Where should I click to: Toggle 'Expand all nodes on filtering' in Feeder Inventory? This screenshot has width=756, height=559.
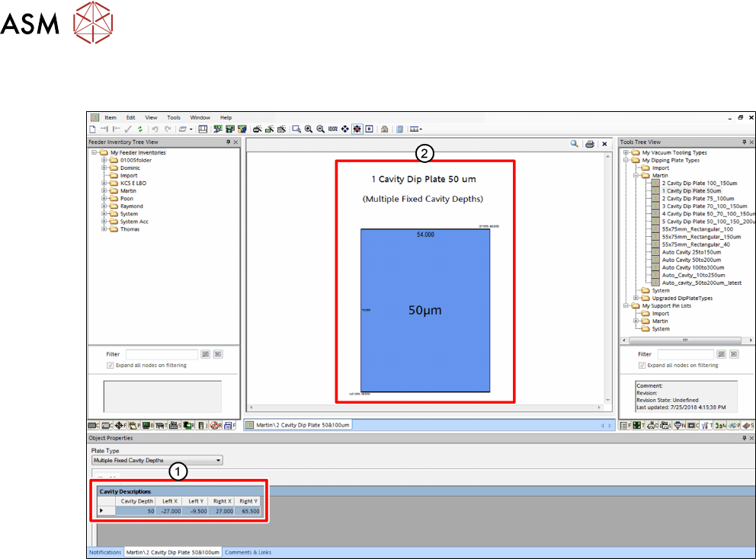pyautogui.click(x=110, y=366)
